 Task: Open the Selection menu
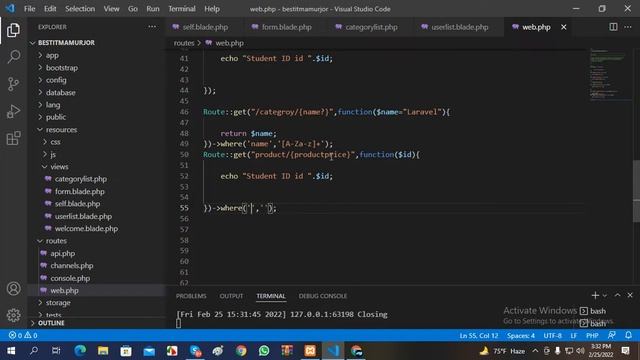[80, 9]
